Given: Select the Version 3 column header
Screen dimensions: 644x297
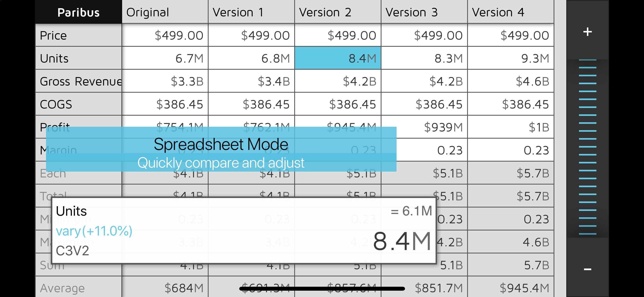Looking at the screenshot, I should [424, 12].
